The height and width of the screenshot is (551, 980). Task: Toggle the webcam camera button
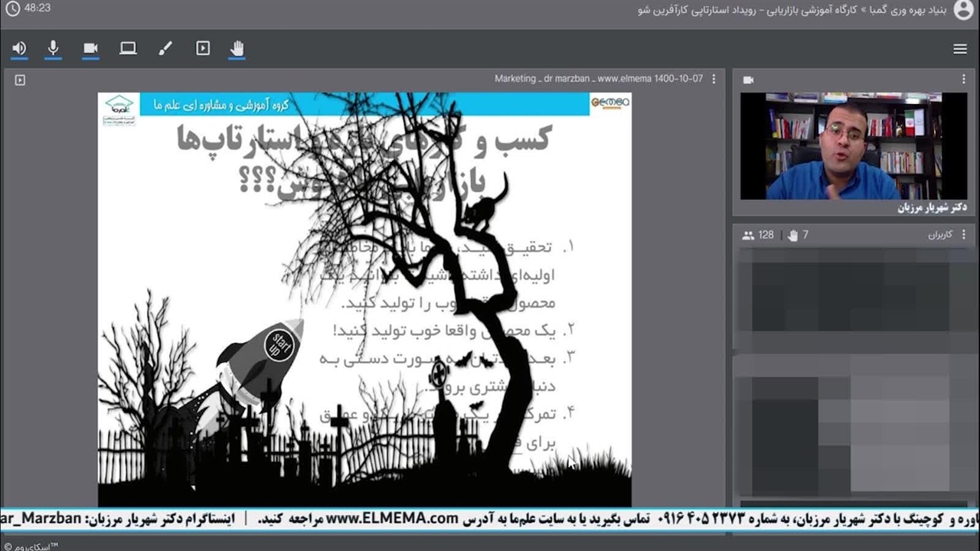point(90,49)
